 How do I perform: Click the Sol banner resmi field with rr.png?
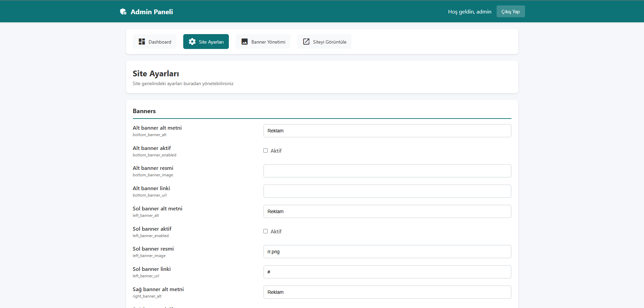(387, 252)
